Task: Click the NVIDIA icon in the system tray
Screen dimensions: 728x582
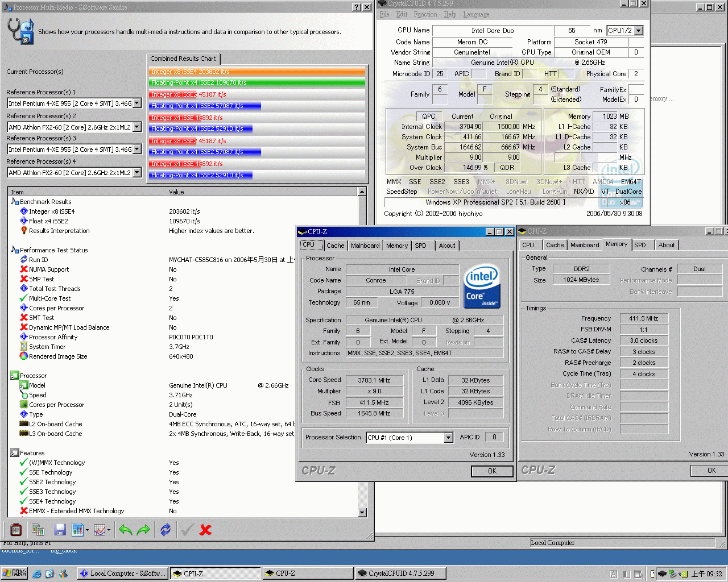Action: click(682, 573)
